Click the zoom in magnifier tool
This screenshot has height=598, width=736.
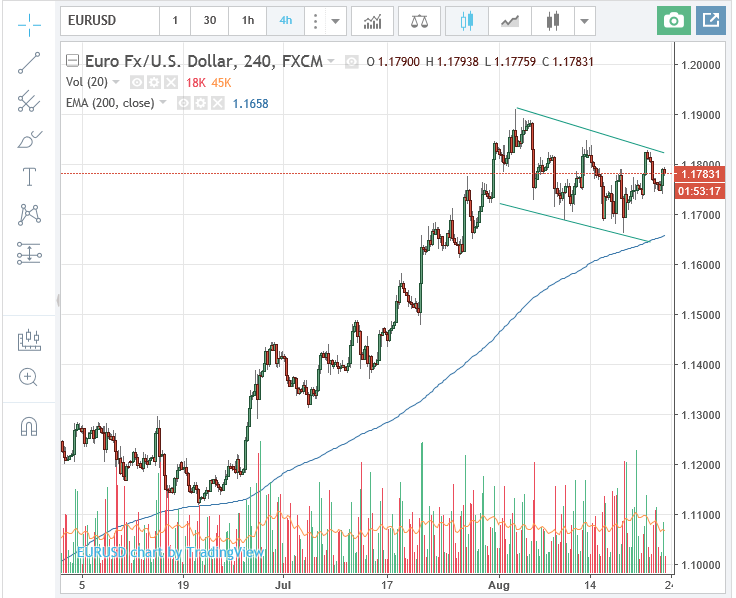point(29,377)
